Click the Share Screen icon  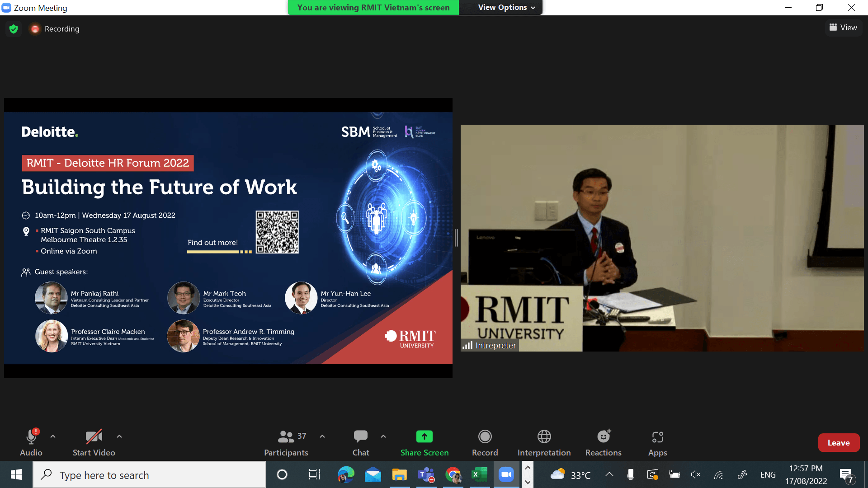tap(425, 436)
